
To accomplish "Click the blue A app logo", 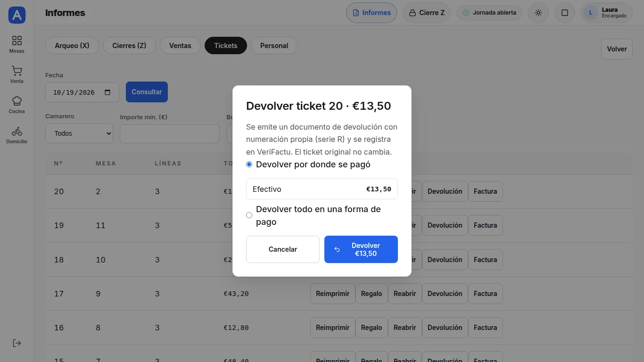I will point(17,15).
